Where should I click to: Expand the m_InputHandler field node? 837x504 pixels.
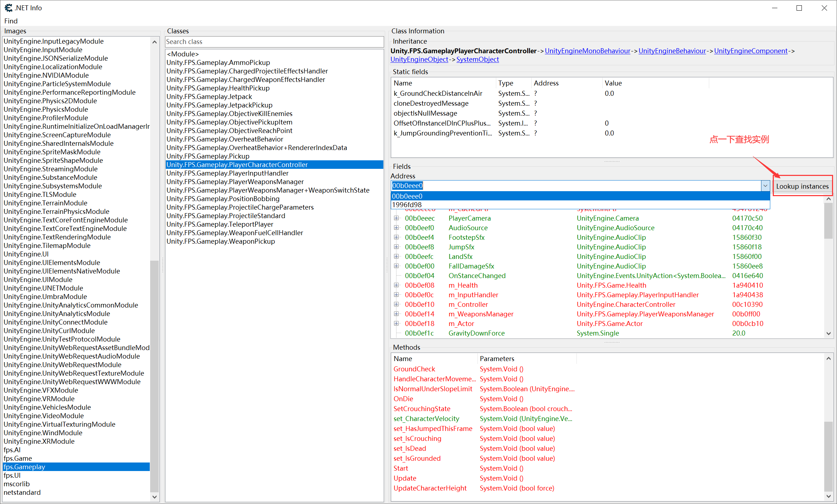coord(396,295)
